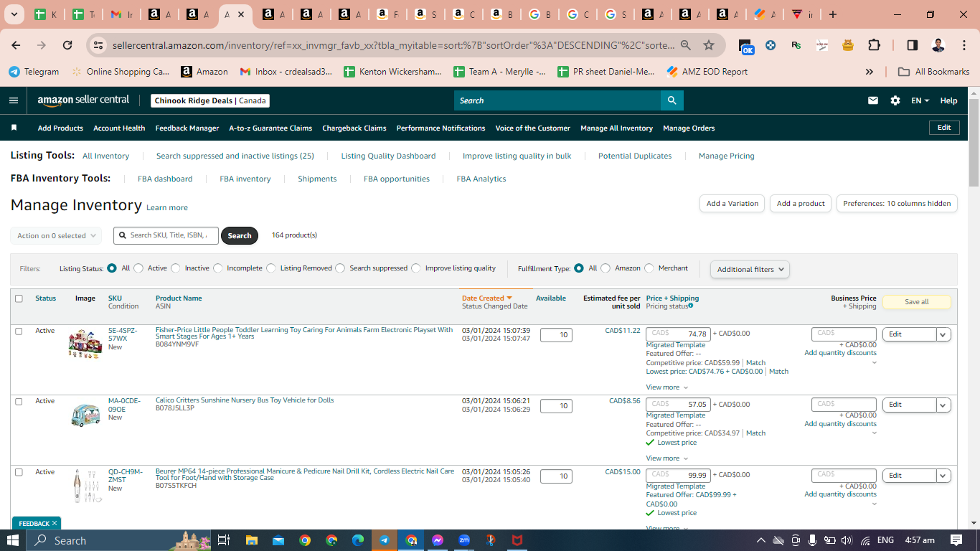Open Manage Orders menu item

pyautogui.click(x=689, y=128)
